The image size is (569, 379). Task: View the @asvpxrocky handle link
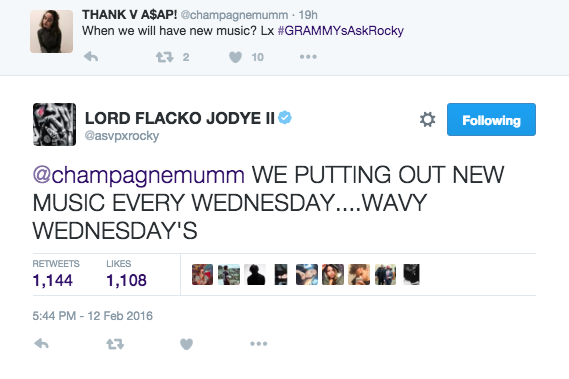pyautogui.click(x=122, y=136)
